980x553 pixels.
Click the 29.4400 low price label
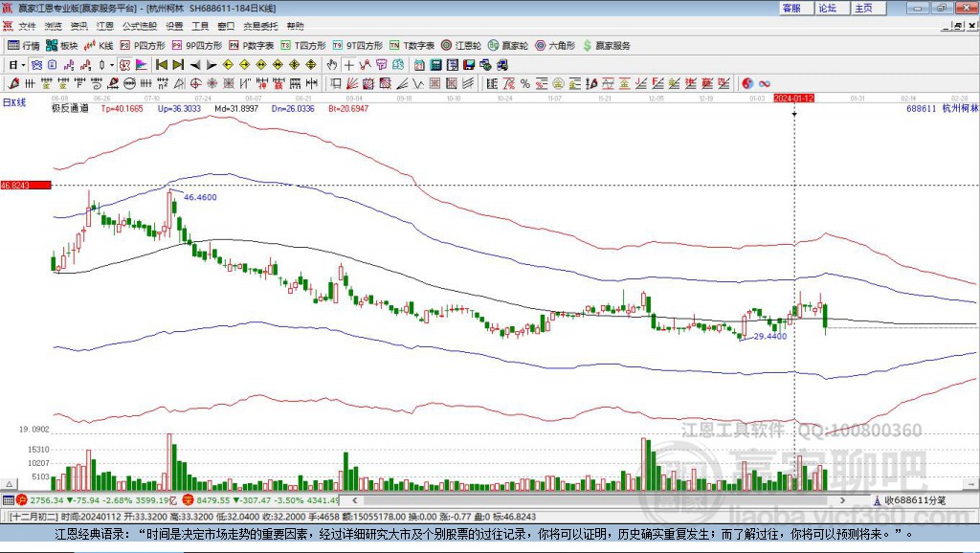[770, 336]
